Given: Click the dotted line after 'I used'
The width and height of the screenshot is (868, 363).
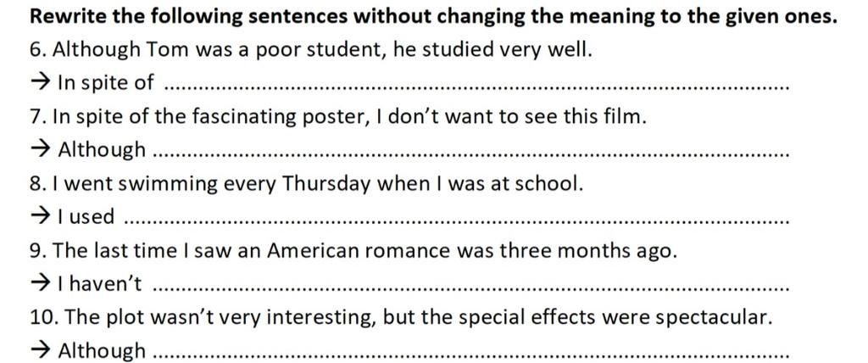Looking at the screenshot, I should 458,222.
